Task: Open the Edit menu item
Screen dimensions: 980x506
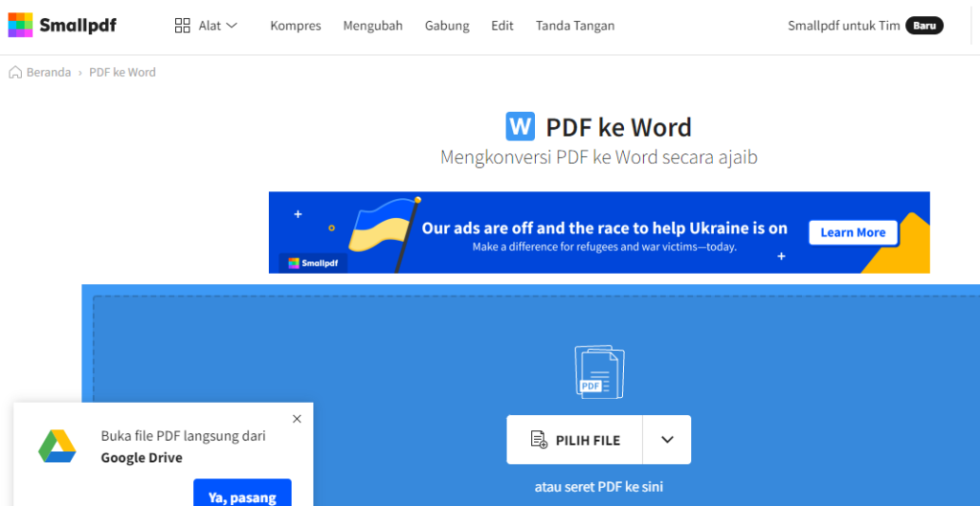Action: pos(502,26)
